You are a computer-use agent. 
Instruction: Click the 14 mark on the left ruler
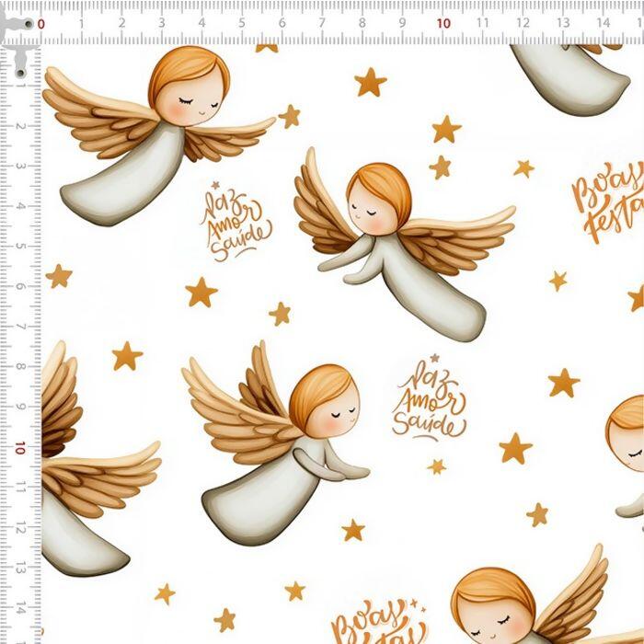pos(20,607)
